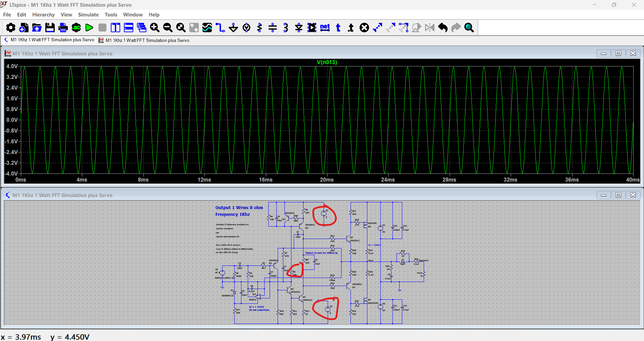Click the 0.0V axis label
This screenshot has height=341, width=644.
coord(12,120)
